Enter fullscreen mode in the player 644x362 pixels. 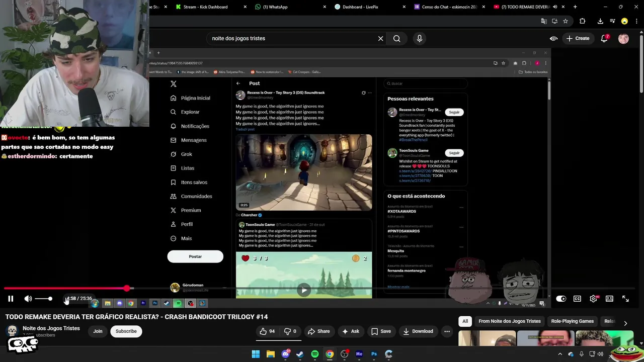coord(625,299)
